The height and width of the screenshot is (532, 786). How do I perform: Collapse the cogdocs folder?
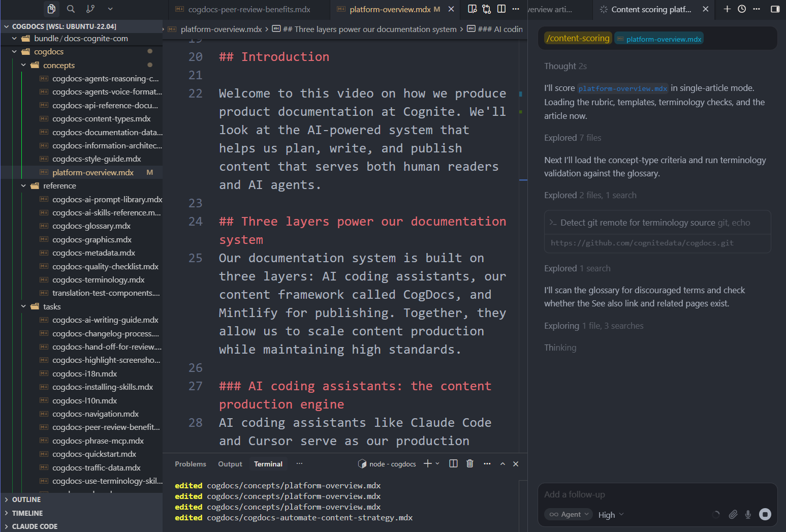click(81, 52)
